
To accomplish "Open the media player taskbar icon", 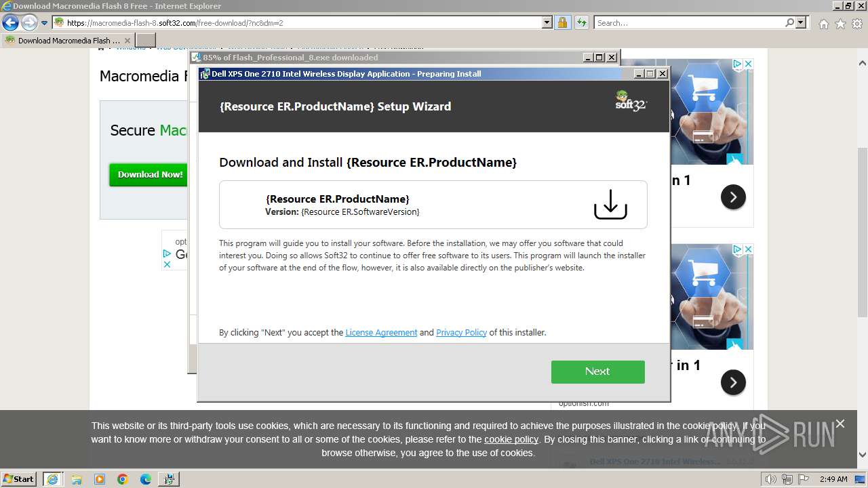I will point(100,479).
